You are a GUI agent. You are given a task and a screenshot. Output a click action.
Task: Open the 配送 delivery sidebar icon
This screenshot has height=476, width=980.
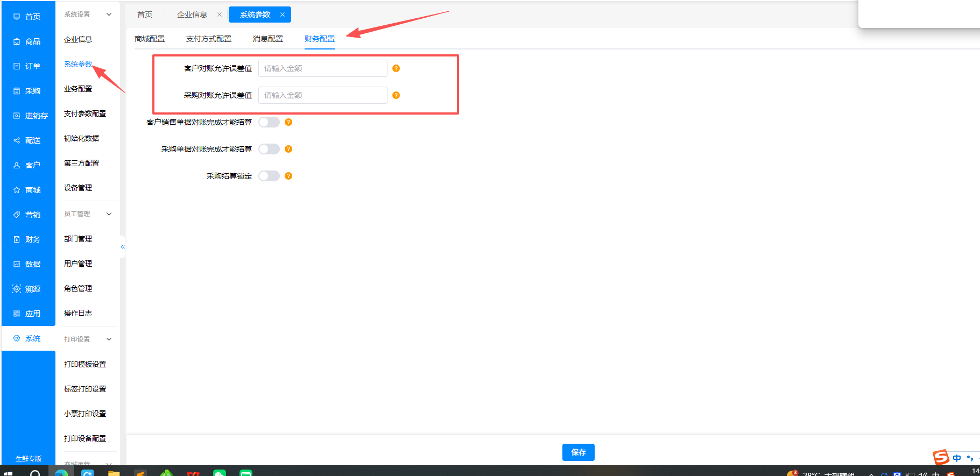(17, 140)
